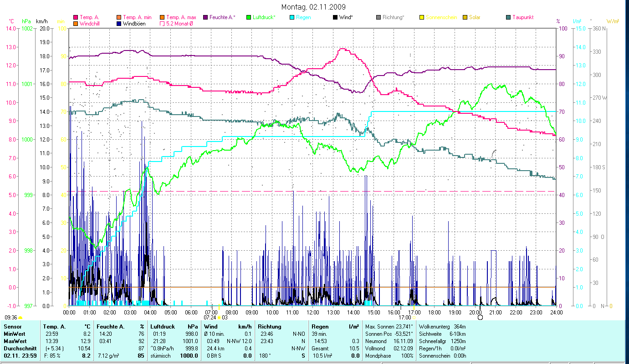This screenshot has width=629, height=364.
Task: Click the gray Richtung legend square
Action: tap(379, 17)
